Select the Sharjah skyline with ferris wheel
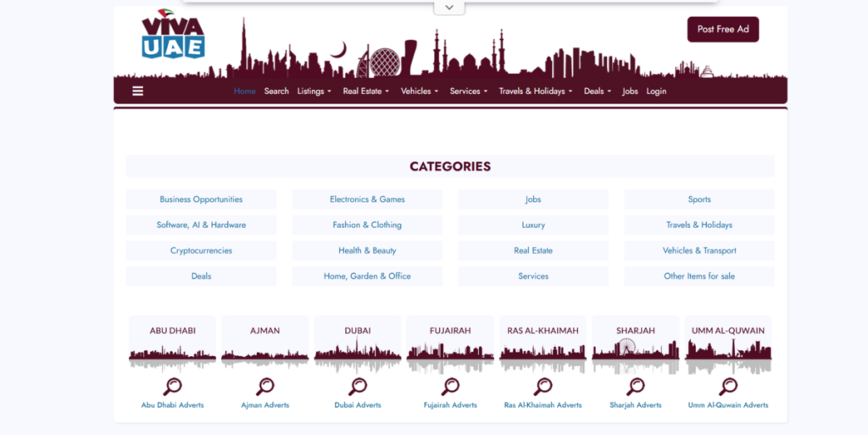Viewport: 868px width, 435px height. pos(636,356)
